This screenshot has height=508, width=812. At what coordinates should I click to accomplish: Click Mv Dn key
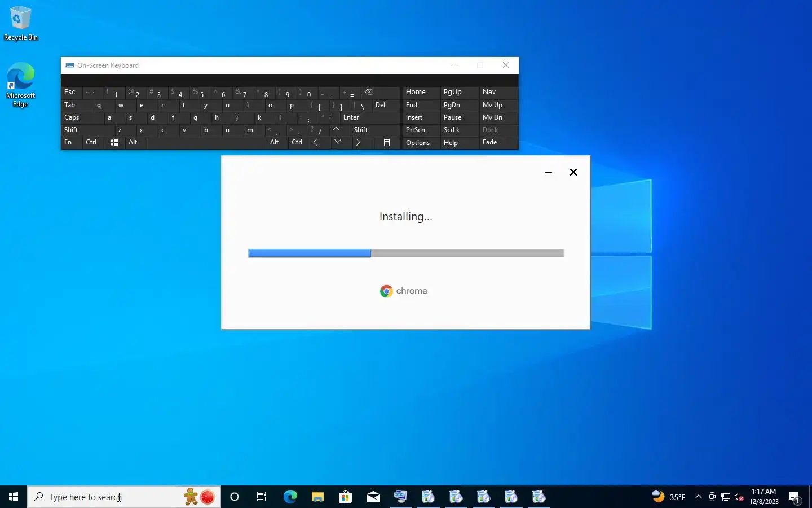[x=498, y=117]
